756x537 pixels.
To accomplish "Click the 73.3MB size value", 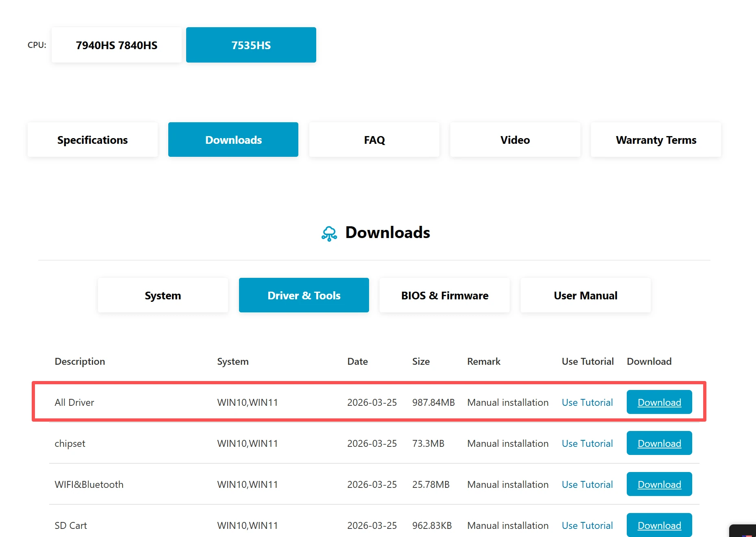I will 428,444.
